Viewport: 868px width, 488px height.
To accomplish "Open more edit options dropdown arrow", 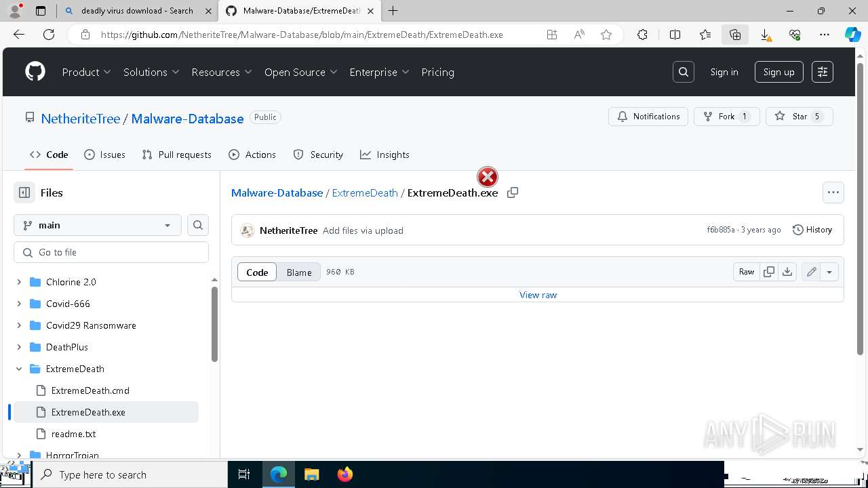I will (829, 272).
